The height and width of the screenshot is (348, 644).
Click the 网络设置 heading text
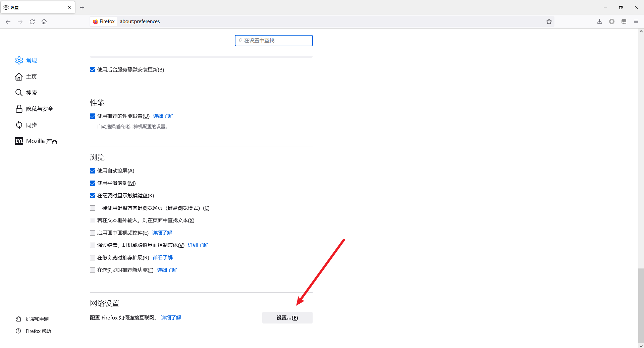(x=105, y=303)
